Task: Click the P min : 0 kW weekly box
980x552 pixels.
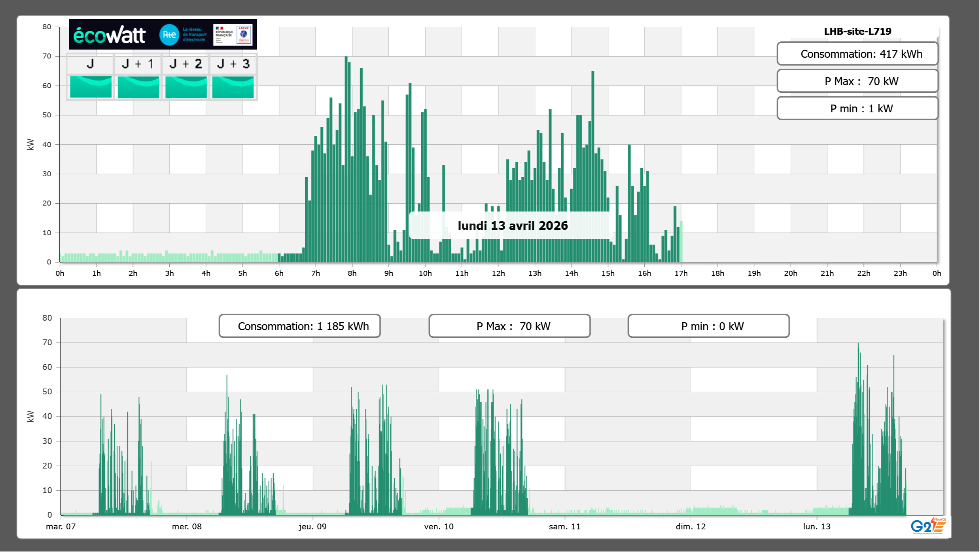Action: [x=708, y=326]
